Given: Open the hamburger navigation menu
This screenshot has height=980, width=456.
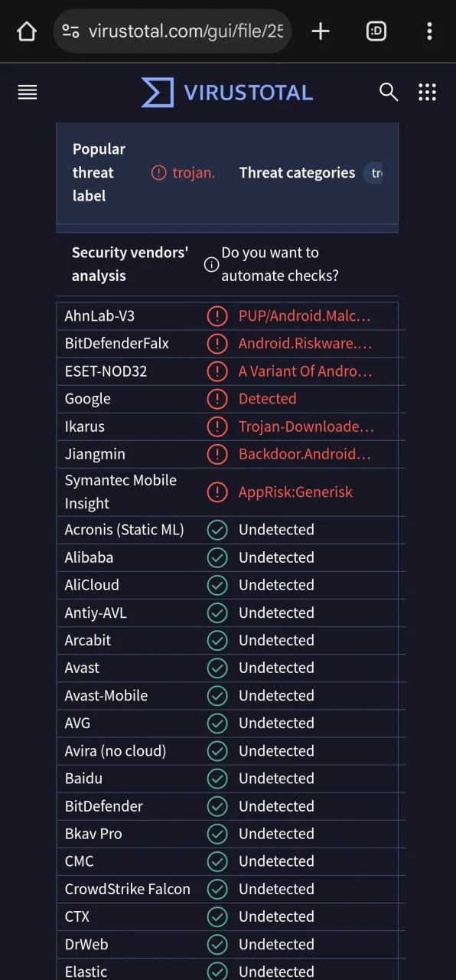Looking at the screenshot, I should (x=28, y=93).
